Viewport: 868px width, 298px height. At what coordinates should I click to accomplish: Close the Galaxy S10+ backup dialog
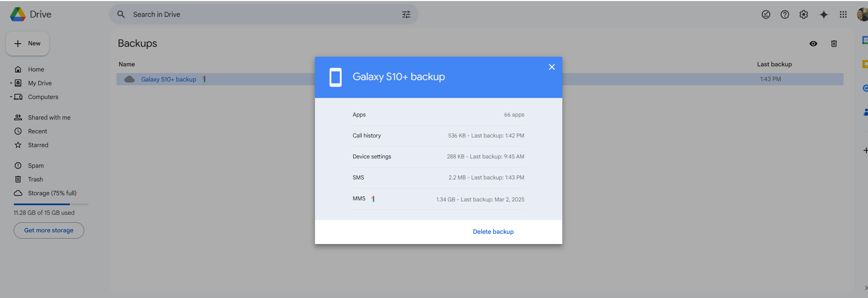pyautogui.click(x=552, y=67)
